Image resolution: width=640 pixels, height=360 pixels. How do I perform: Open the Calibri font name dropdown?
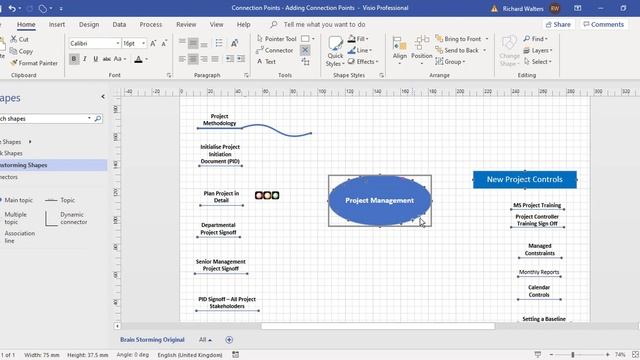click(118, 43)
